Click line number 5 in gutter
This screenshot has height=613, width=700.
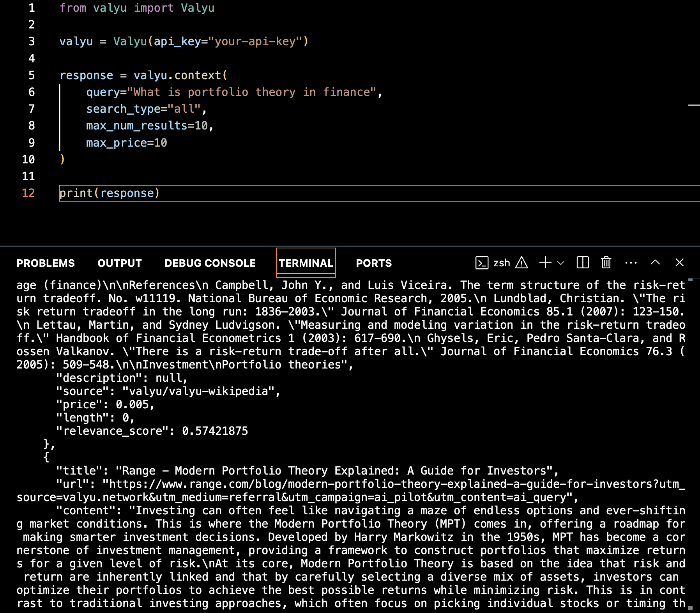pyautogui.click(x=32, y=75)
